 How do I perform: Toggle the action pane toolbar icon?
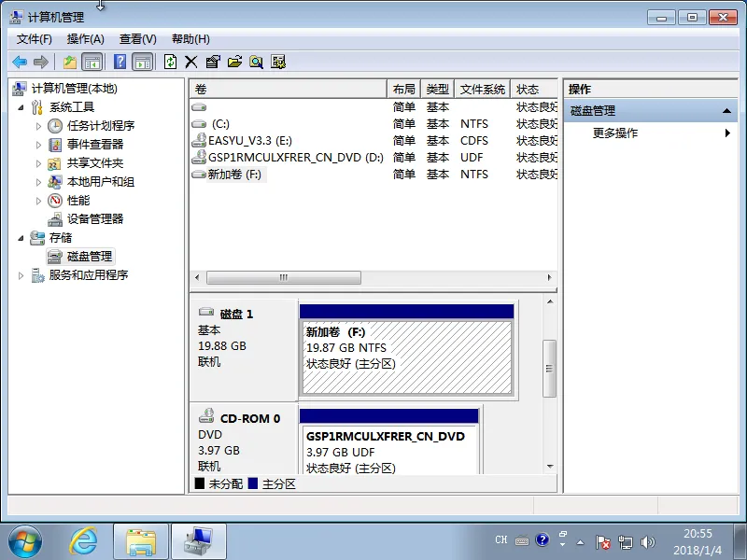(x=143, y=62)
